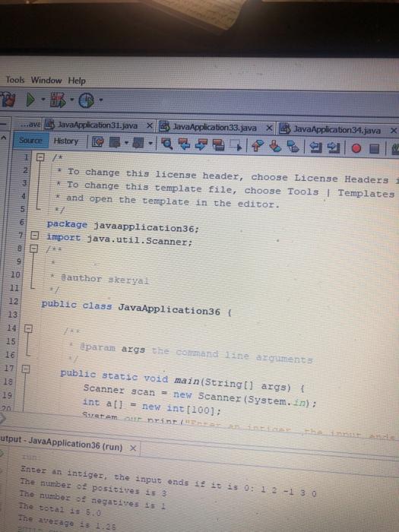
Task: Collapse the license header comment fold
Action: pyautogui.click(x=40, y=157)
